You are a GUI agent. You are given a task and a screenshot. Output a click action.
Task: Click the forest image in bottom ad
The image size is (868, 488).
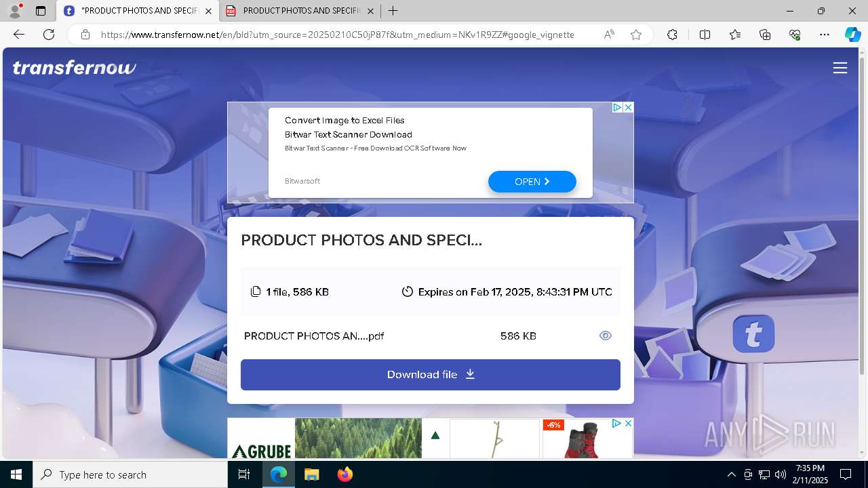pyautogui.click(x=358, y=438)
